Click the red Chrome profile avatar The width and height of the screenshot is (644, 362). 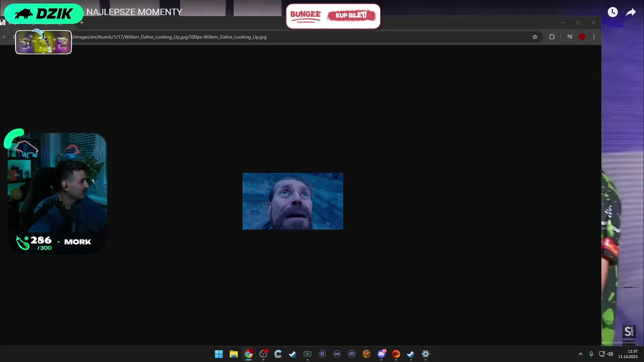(582, 37)
